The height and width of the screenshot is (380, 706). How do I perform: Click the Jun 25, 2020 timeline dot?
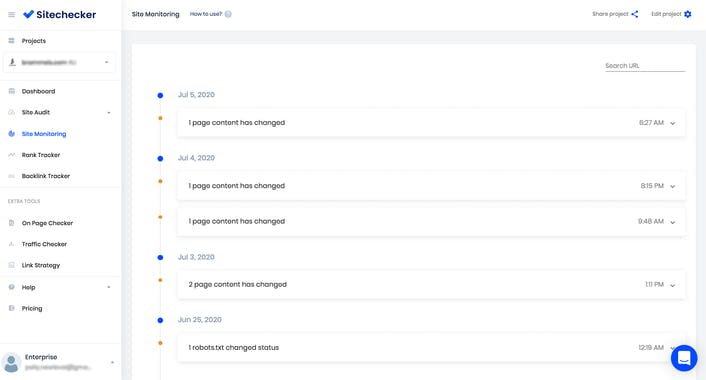(160, 320)
